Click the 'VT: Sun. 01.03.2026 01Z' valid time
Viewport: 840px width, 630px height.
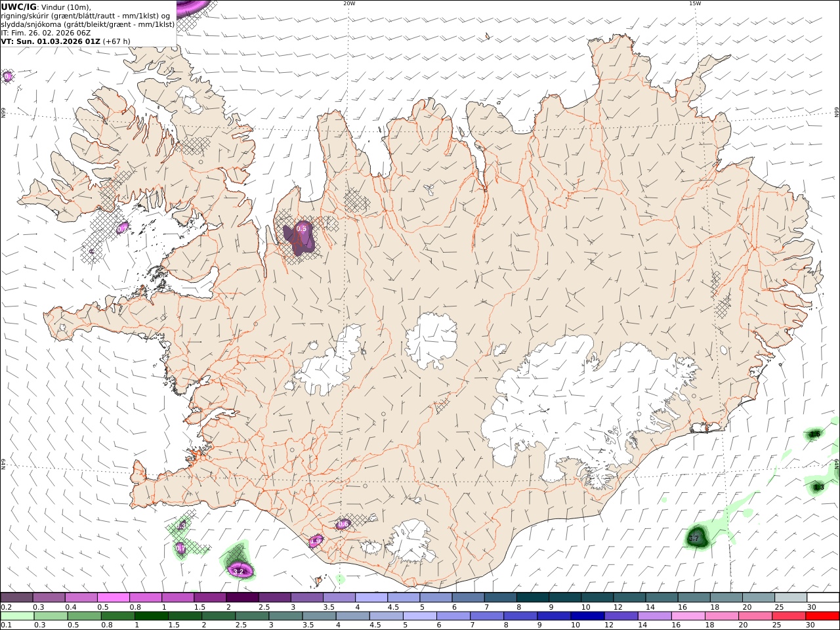[51, 41]
